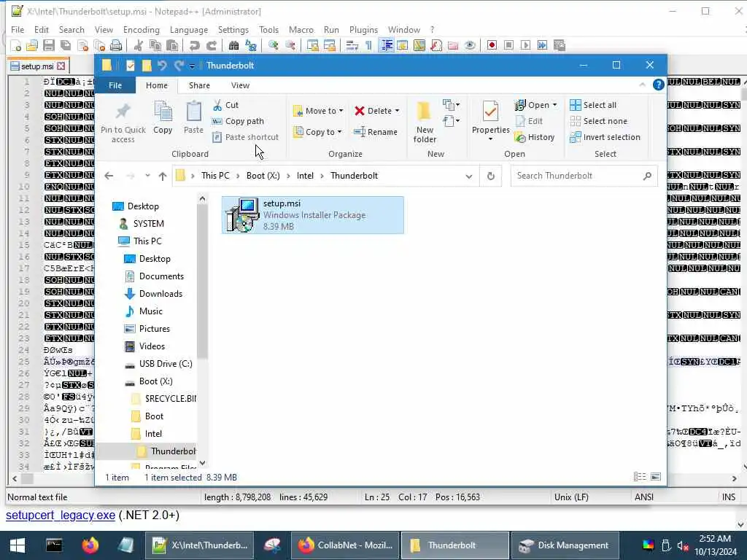
Task: Switch to Details view icon in status bar
Action: [640, 477]
